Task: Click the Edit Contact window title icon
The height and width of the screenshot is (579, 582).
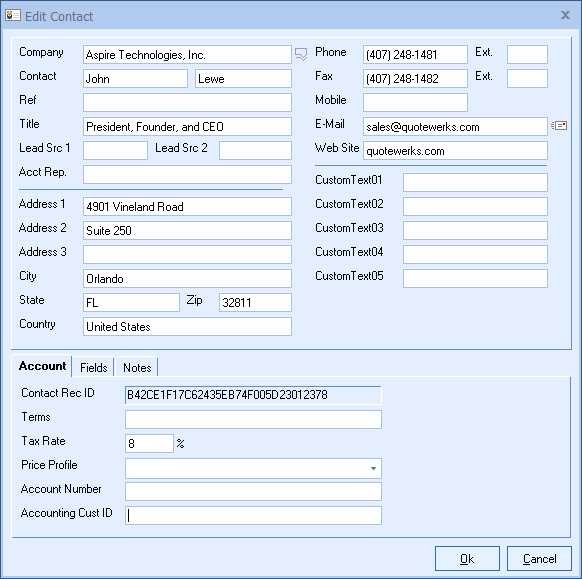Action: (13, 15)
